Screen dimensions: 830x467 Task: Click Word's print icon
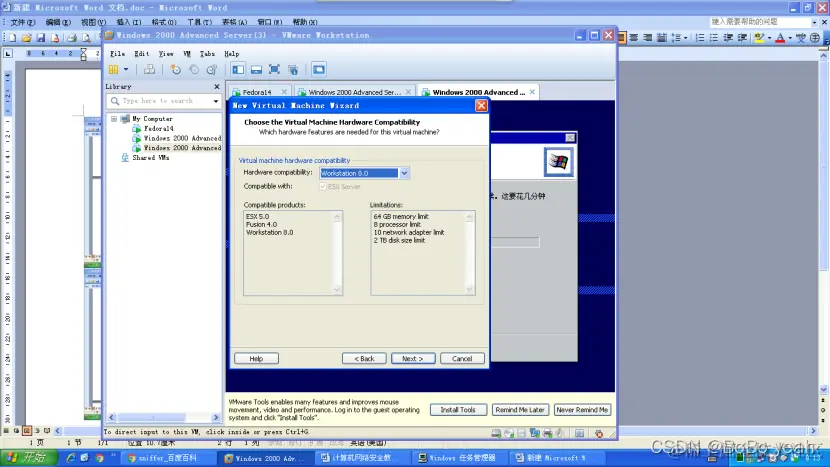[72, 38]
